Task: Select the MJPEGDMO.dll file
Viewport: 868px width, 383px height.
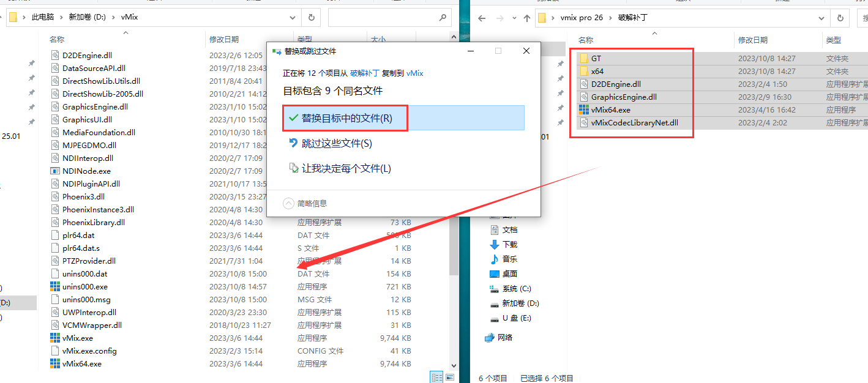Action: (x=89, y=145)
